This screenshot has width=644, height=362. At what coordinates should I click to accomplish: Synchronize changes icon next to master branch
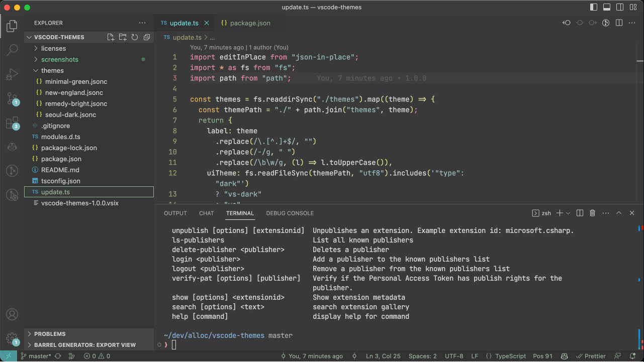(58, 356)
